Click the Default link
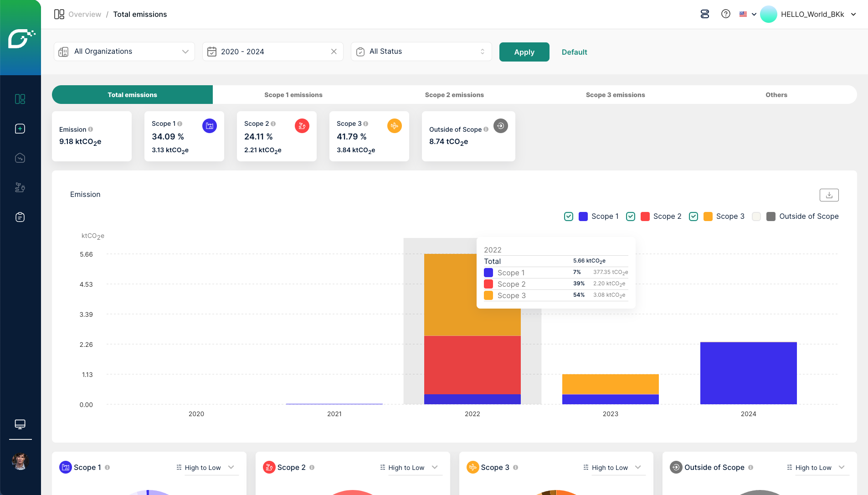868x495 pixels. click(574, 52)
